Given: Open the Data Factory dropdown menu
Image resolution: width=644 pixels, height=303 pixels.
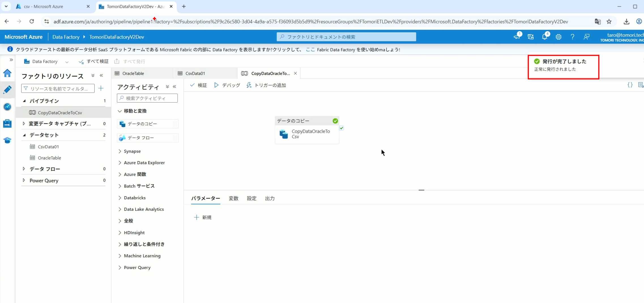Looking at the screenshot, I should [x=67, y=62].
